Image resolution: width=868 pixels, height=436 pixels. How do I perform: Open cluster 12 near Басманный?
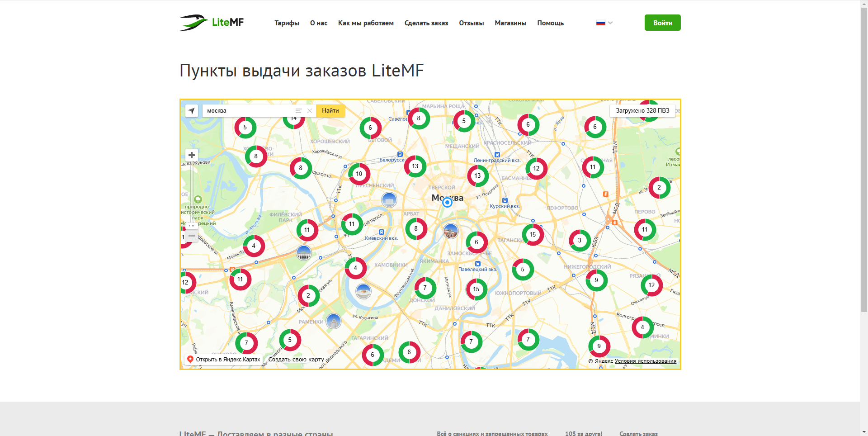[x=536, y=169]
